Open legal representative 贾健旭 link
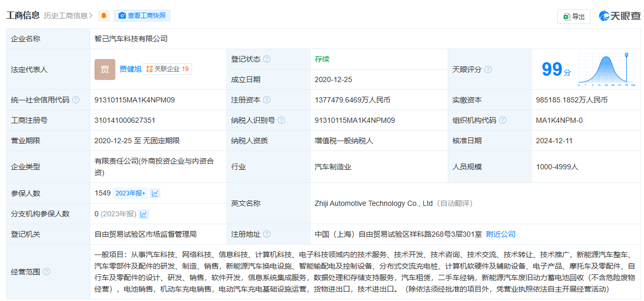 tap(130, 69)
